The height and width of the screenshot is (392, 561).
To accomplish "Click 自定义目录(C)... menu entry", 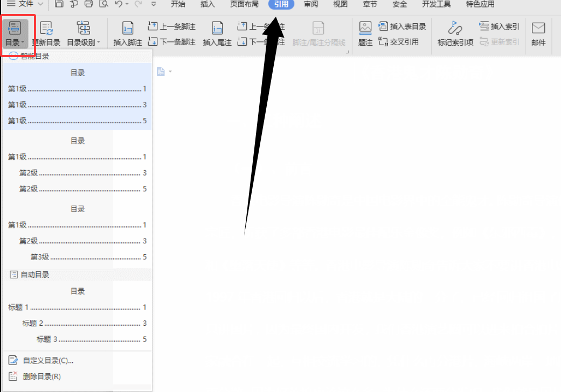I will 48,361.
